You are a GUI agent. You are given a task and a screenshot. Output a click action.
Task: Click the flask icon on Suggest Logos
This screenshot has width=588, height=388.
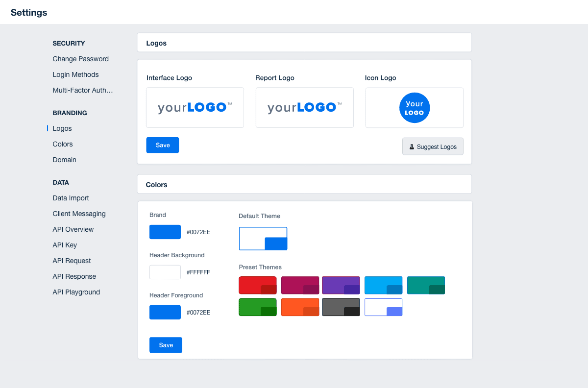pyautogui.click(x=412, y=146)
